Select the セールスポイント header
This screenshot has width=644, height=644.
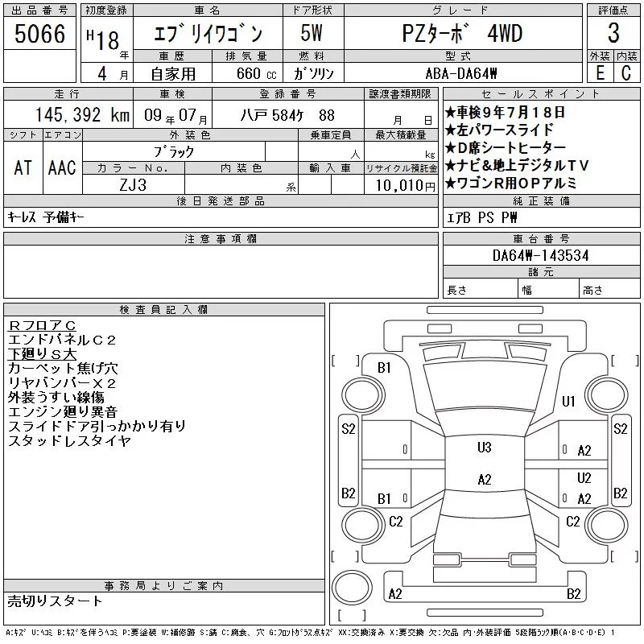pyautogui.click(x=541, y=94)
